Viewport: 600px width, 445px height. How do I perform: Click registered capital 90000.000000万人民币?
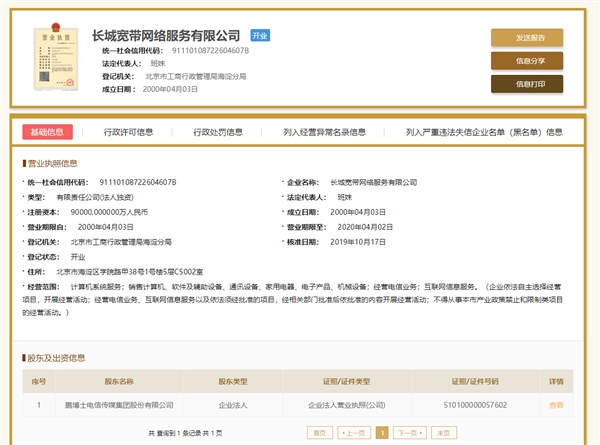[109, 212]
